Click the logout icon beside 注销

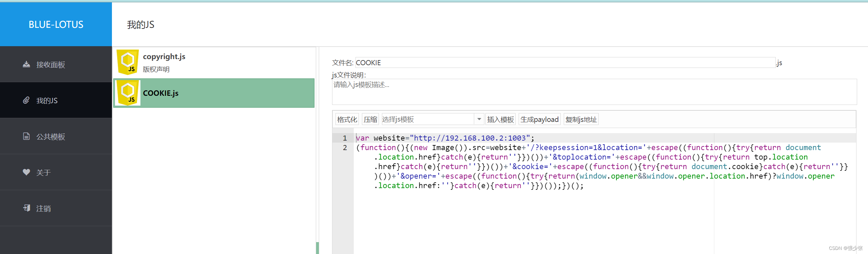(26, 208)
